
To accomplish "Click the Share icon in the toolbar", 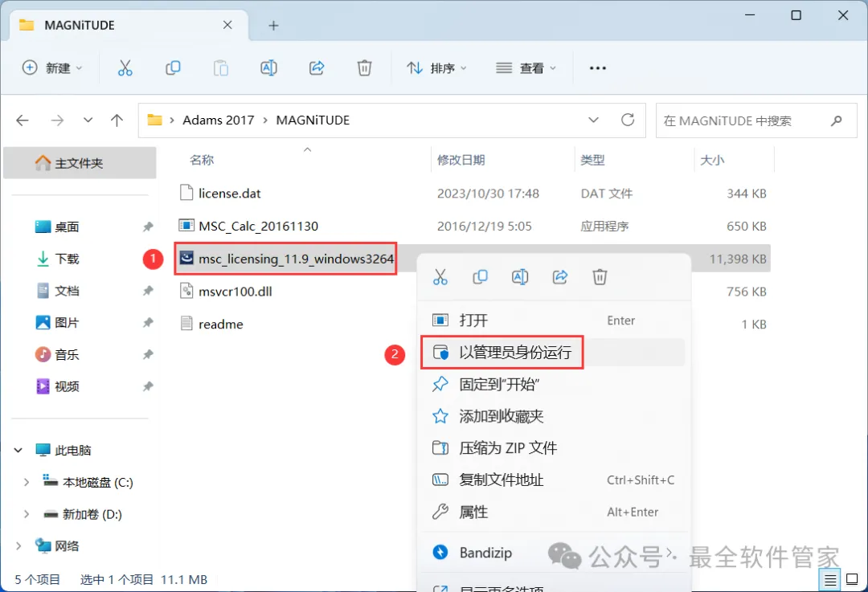I will [x=317, y=68].
